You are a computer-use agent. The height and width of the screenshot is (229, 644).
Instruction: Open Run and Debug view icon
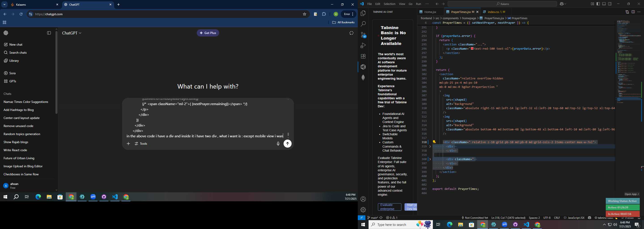(x=363, y=45)
